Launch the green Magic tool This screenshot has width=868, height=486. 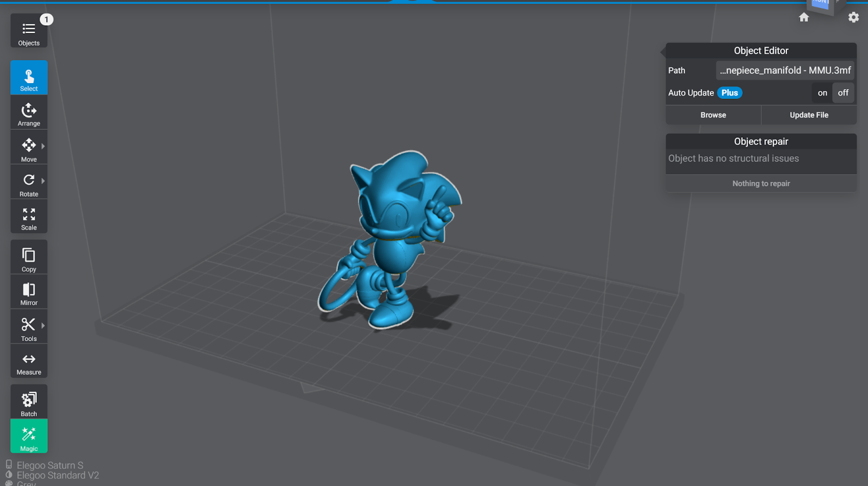(29, 436)
